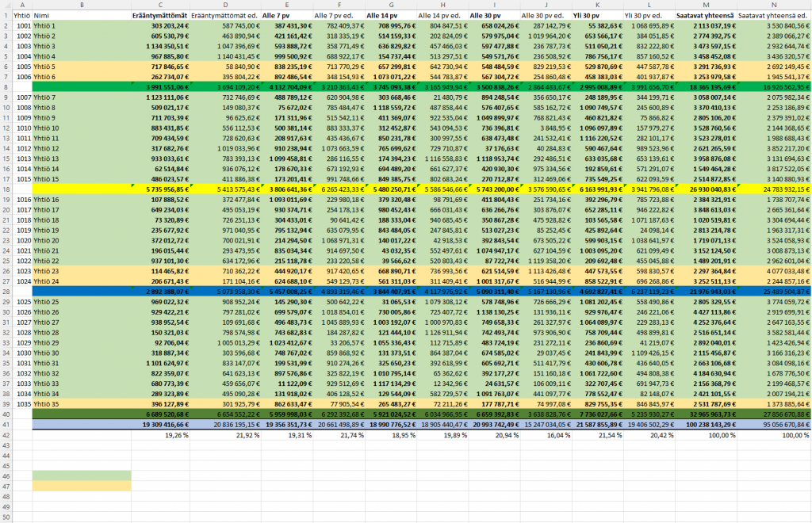Select column M by its header
812x523 pixels.
(x=706, y=5)
